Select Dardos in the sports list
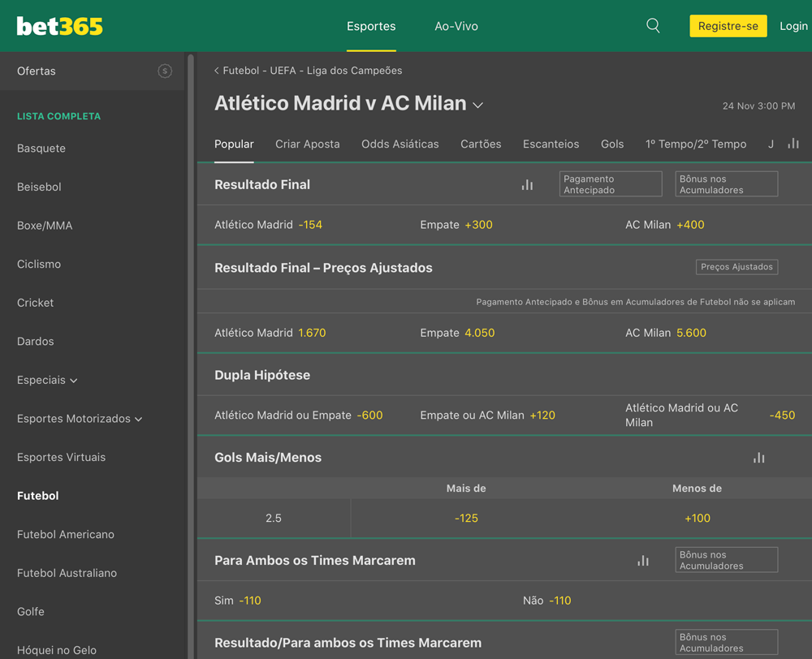 click(35, 341)
